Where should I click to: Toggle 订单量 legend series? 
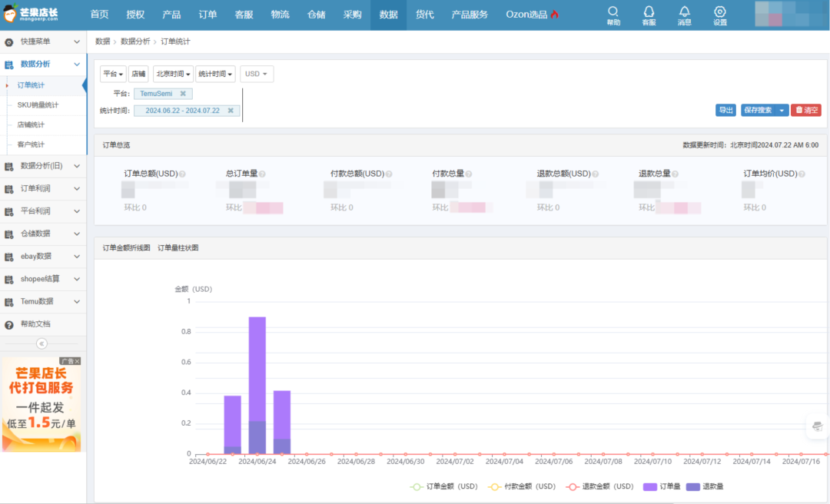(661, 486)
